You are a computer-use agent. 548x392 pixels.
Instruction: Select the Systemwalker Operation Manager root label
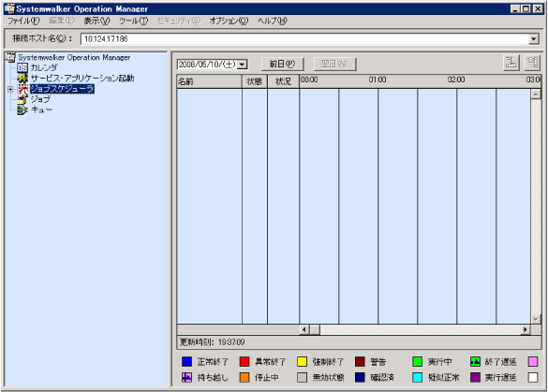(74, 57)
